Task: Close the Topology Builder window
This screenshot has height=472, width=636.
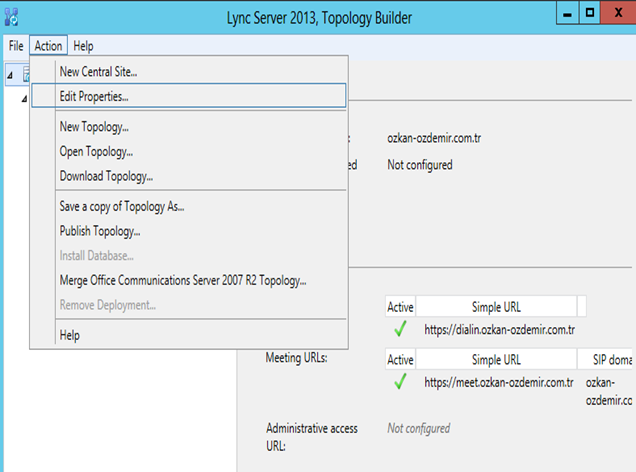Action: tap(618, 13)
